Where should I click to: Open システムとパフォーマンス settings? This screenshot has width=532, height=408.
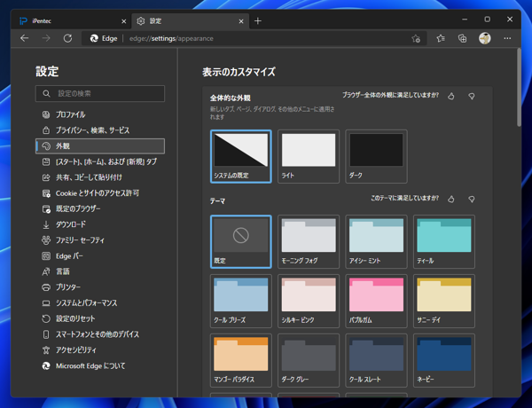pos(100,302)
